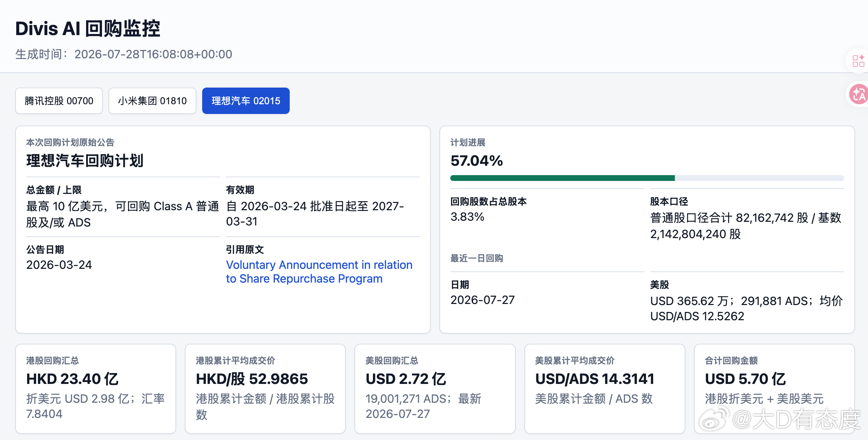Click 理想汽车回购计划 heading
The height and width of the screenshot is (440, 868).
click(85, 161)
